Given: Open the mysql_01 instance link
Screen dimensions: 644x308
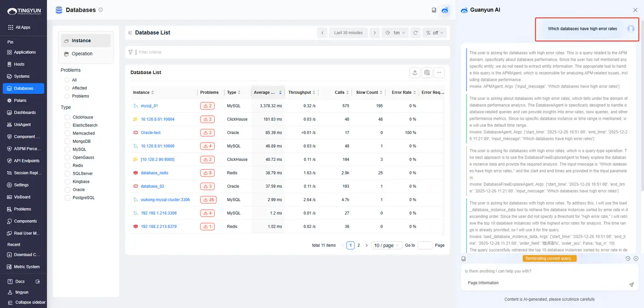Looking at the screenshot, I should click(x=149, y=106).
